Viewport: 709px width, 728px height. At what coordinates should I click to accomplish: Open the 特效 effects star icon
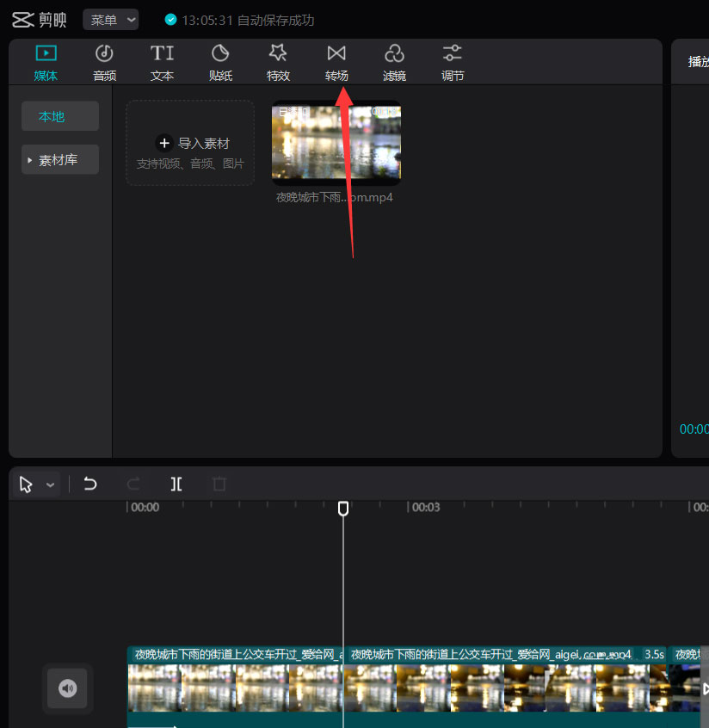point(278,53)
